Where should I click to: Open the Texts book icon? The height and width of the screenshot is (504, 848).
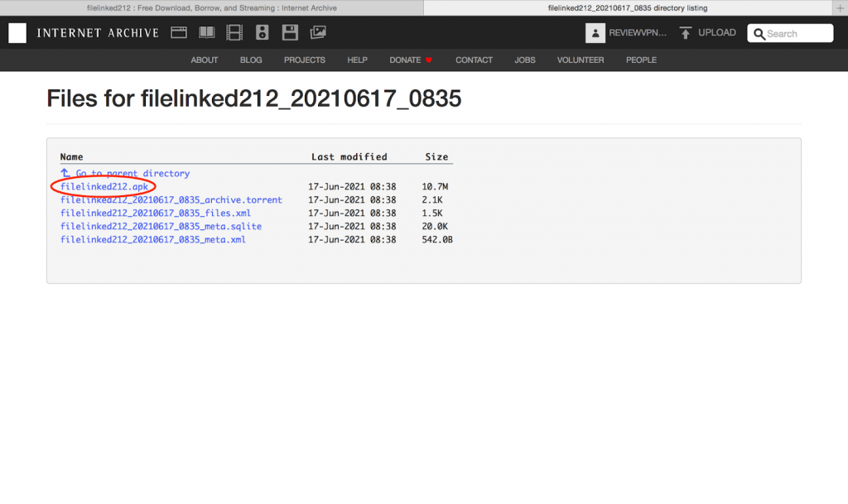click(x=206, y=32)
